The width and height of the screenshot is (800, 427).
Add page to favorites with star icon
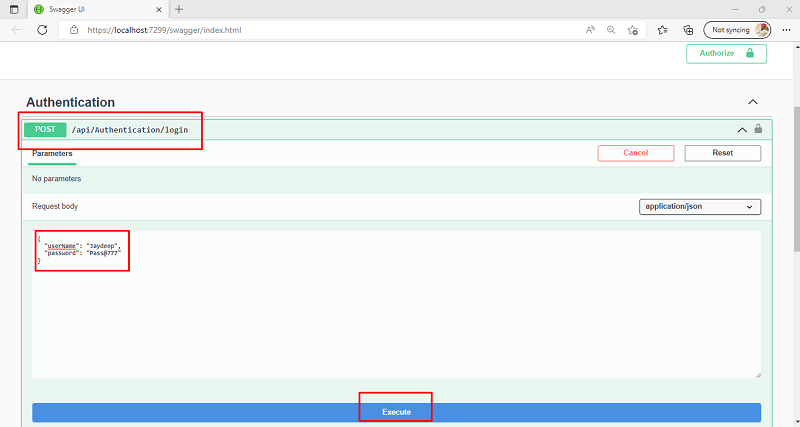632,30
